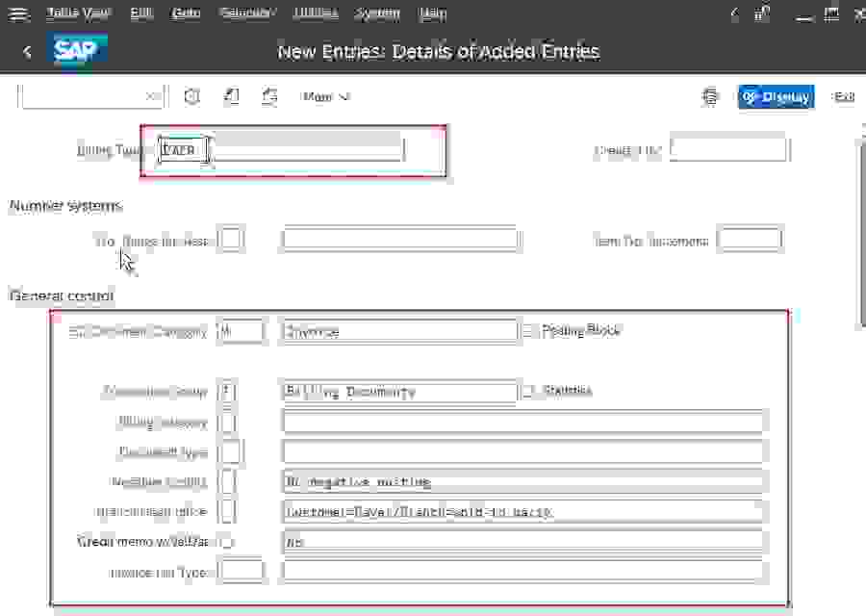Click the print icon left of Display
866x616 pixels.
(710, 96)
